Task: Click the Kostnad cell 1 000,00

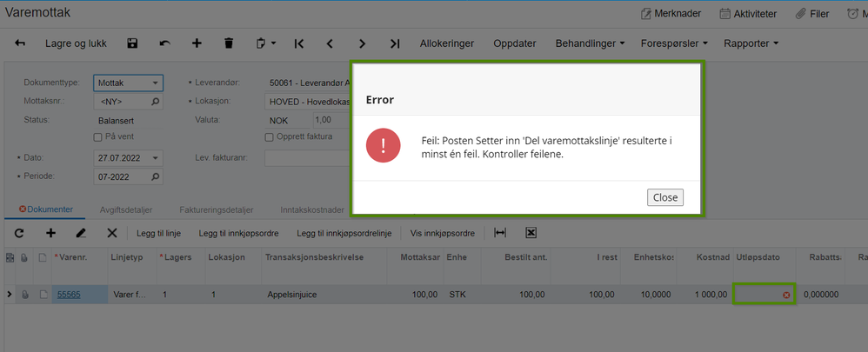Action: click(x=706, y=295)
